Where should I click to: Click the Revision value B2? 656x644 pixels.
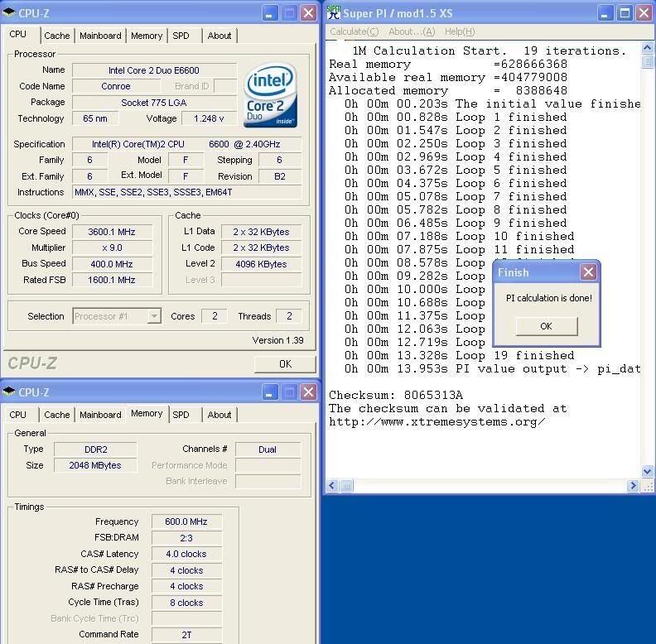point(279,176)
